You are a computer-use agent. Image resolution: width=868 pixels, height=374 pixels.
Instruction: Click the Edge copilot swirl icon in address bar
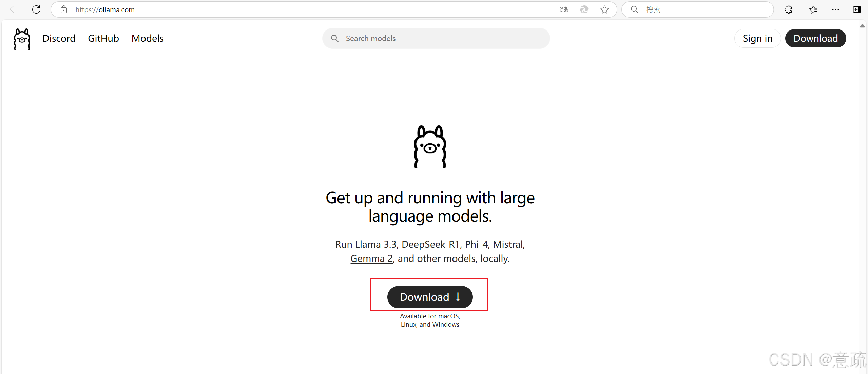584,9
